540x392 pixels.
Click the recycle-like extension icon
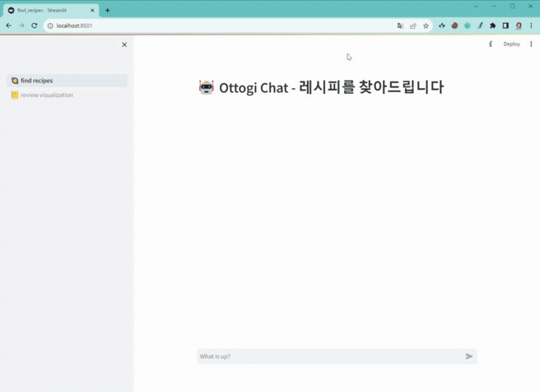pyautogui.click(x=442, y=26)
